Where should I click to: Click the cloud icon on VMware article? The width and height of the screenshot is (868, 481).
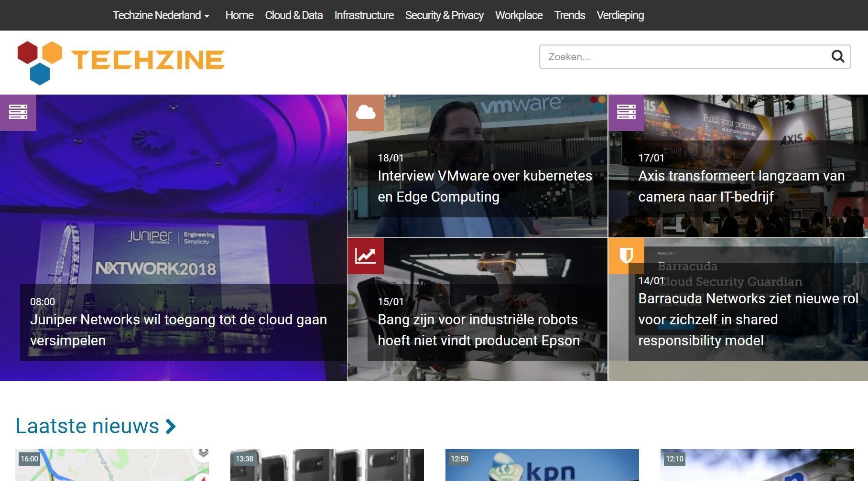[x=366, y=112]
